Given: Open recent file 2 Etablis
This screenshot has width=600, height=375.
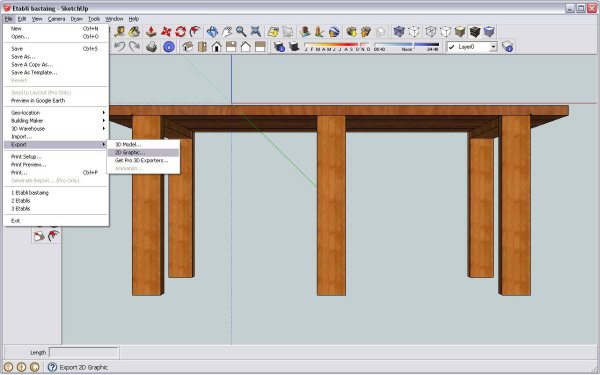Looking at the screenshot, I should coord(57,201).
